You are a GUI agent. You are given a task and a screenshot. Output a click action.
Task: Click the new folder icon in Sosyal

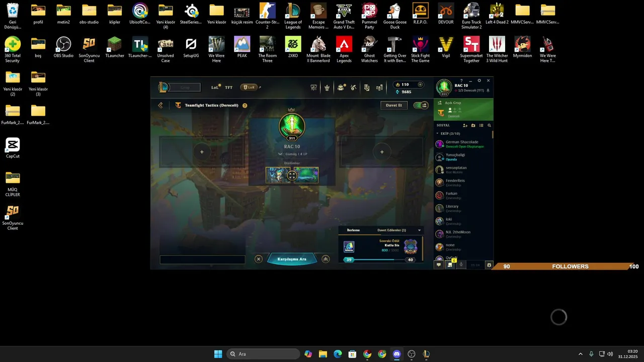coord(473,125)
